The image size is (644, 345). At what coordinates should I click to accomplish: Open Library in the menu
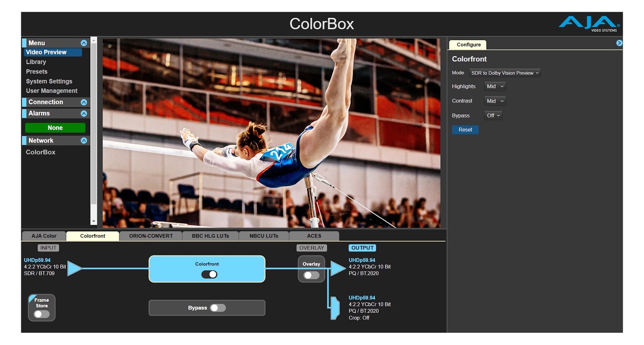[x=36, y=62]
